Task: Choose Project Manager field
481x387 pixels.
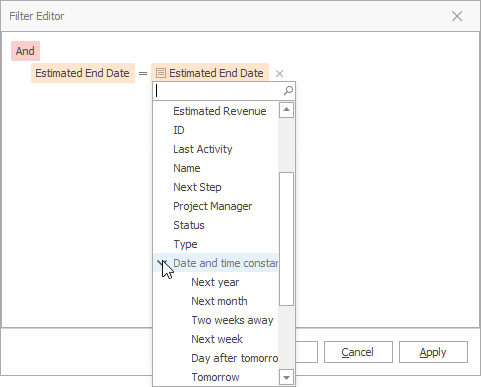Action: coord(216,206)
